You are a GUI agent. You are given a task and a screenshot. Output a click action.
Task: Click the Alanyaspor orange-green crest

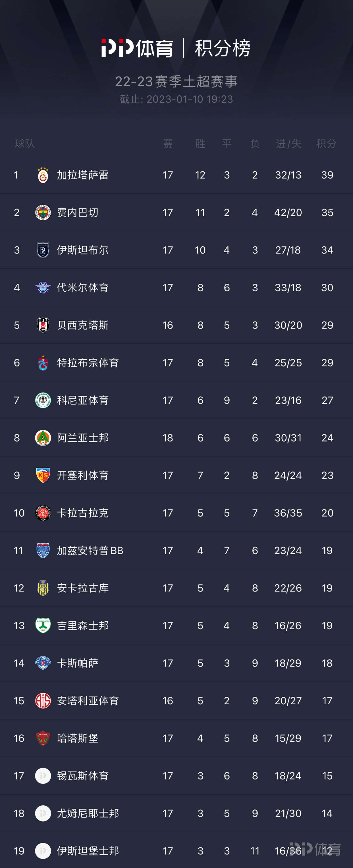pyautogui.click(x=43, y=438)
